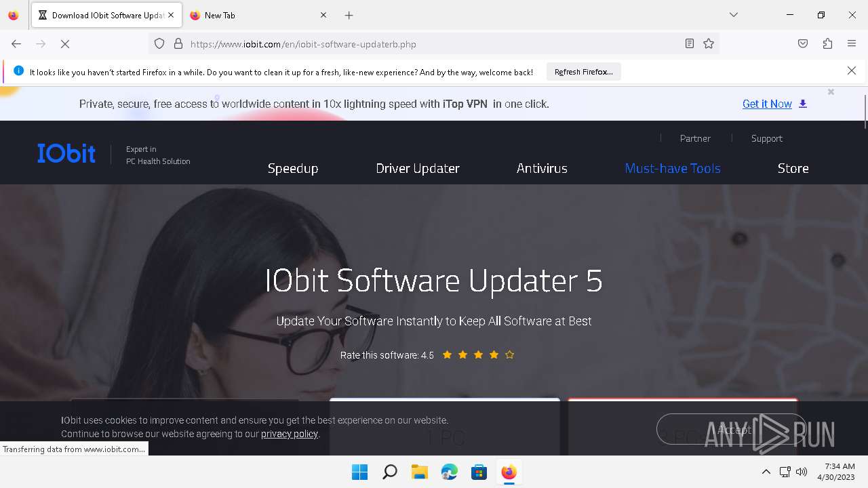868x488 pixels.
Task: Click the Partner link
Action: [x=695, y=138]
